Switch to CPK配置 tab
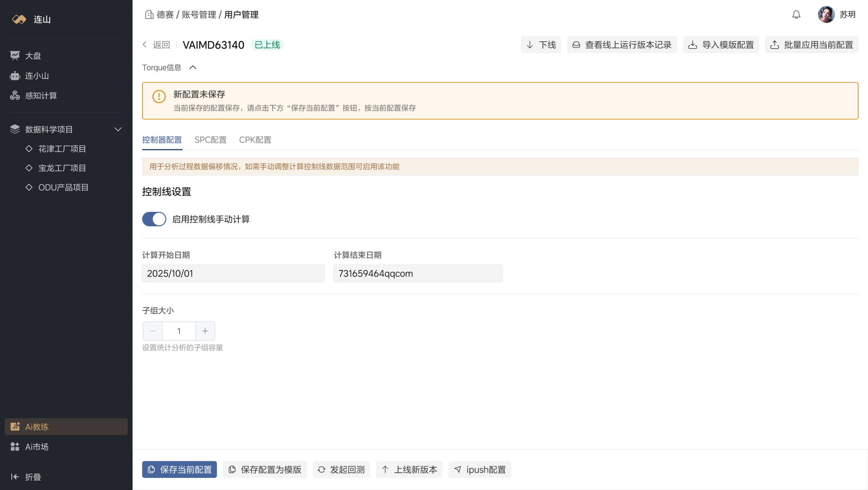868x490 pixels. [255, 140]
